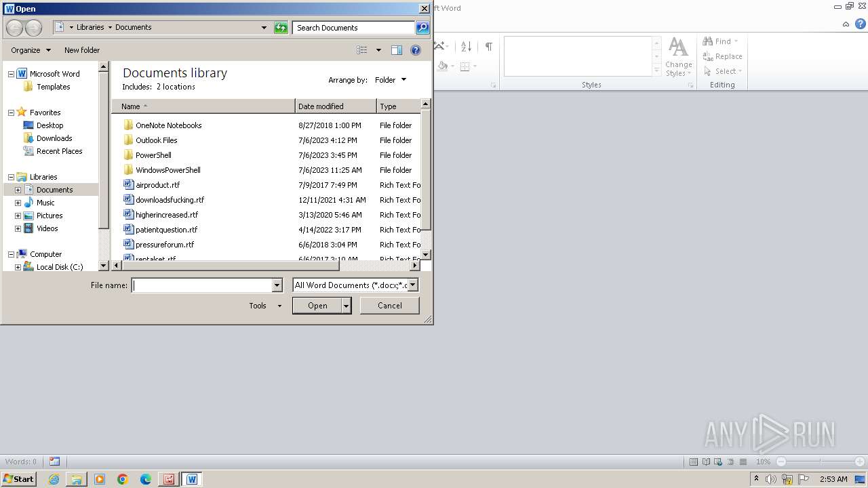868x488 pixels.
Task: Launch Chrome from the taskbar
Action: (x=123, y=479)
